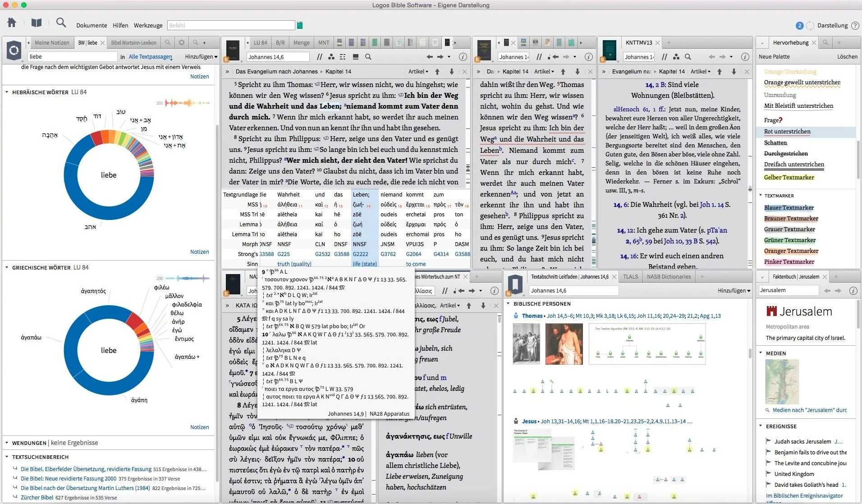The height and width of the screenshot is (504, 862).
Task: Close the locator bar of LU 84 panel
Action: tap(464, 72)
